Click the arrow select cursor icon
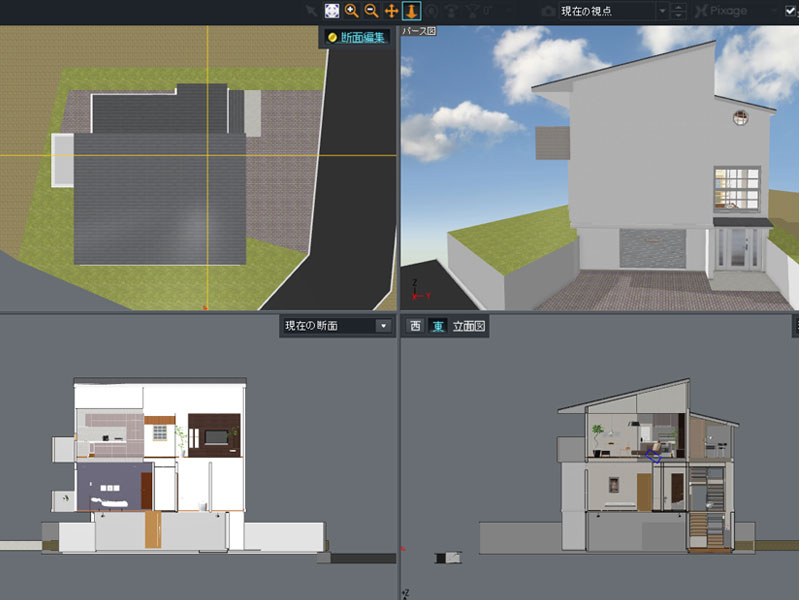This screenshot has width=800, height=600. click(x=312, y=11)
